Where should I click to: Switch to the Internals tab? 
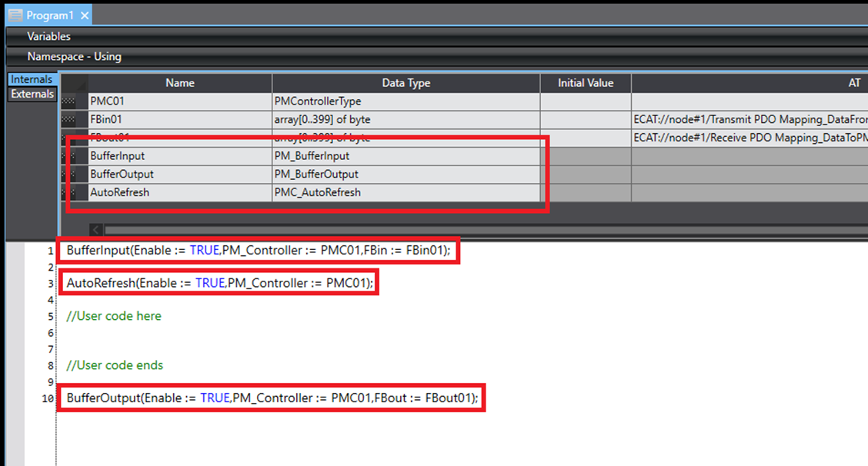pos(32,80)
